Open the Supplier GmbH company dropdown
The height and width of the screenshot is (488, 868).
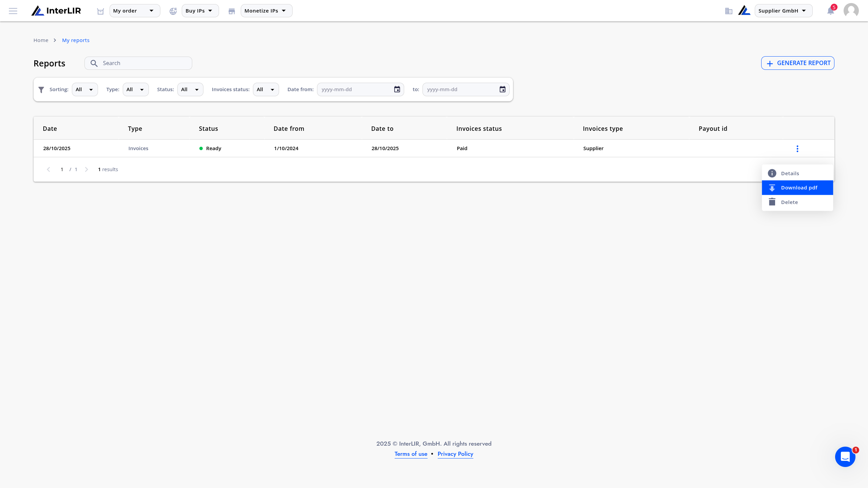(x=784, y=11)
